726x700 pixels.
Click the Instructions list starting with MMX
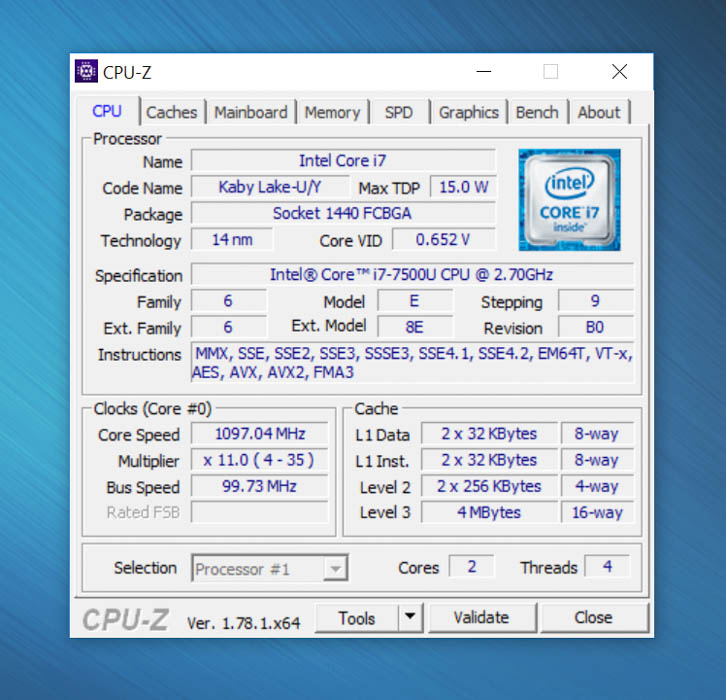(412, 362)
